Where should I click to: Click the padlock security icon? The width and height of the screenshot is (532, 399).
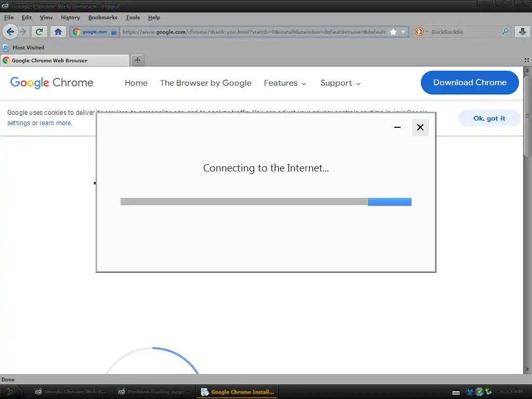tap(114, 32)
